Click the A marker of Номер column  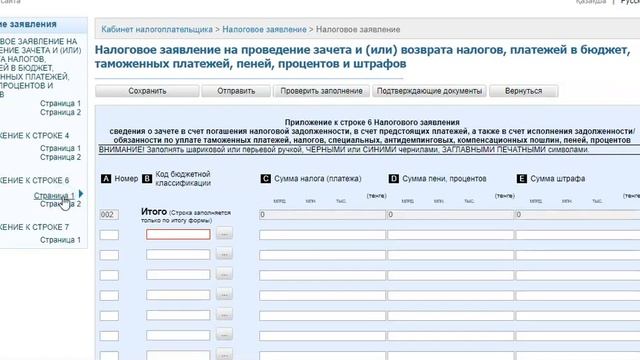click(x=106, y=178)
